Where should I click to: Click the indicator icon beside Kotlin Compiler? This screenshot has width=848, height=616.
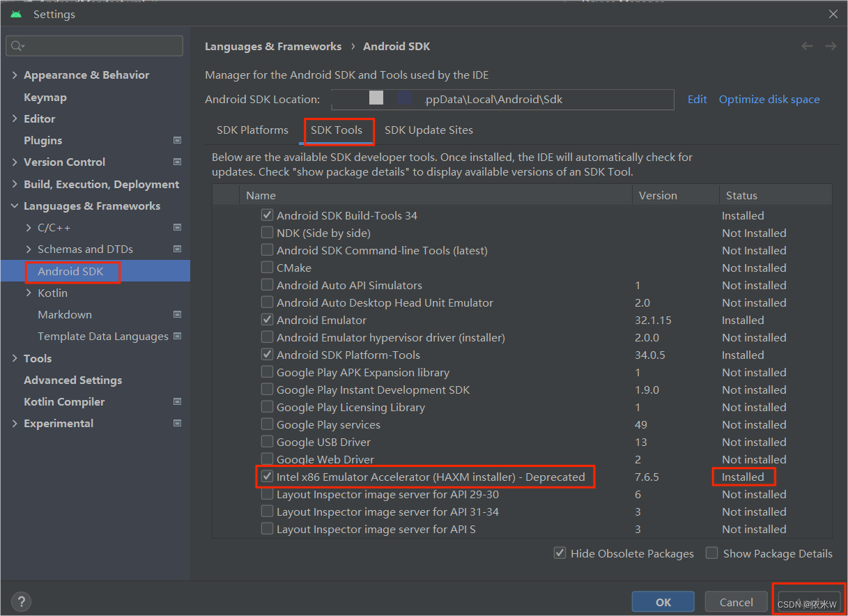(177, 401)
